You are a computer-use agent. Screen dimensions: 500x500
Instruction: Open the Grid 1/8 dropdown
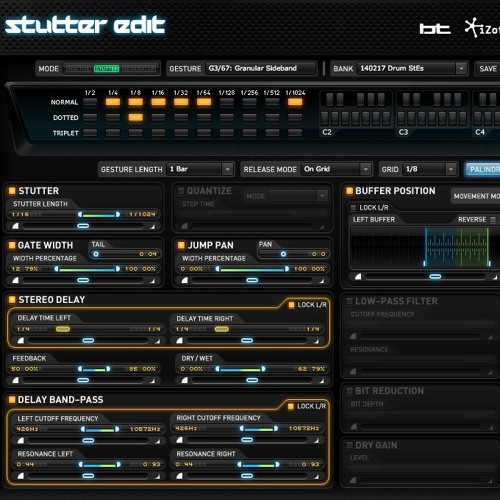[429, 169]
